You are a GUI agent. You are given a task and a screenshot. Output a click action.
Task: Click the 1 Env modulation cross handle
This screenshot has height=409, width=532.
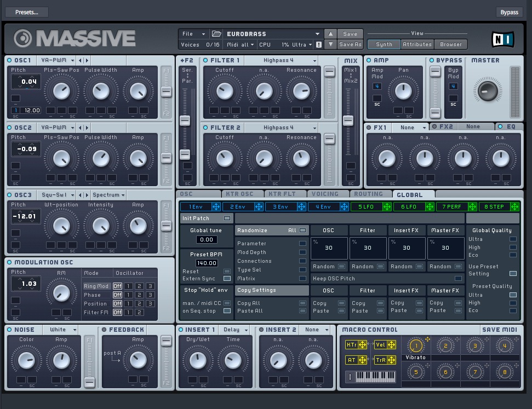[216, 206]
